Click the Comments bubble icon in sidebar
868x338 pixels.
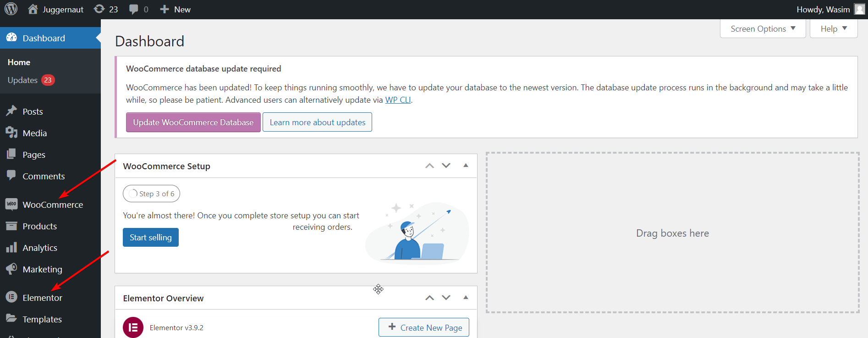click(11, 176)
